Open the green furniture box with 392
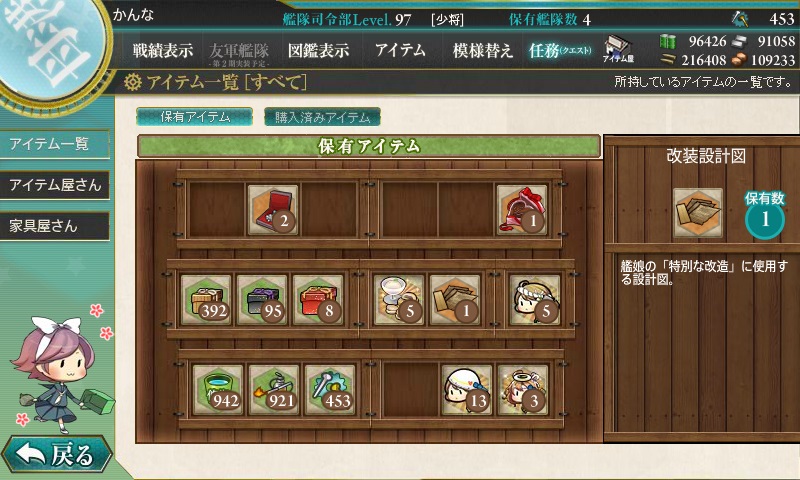The height and width of the screenshot is (480, 800). [206, 300]
